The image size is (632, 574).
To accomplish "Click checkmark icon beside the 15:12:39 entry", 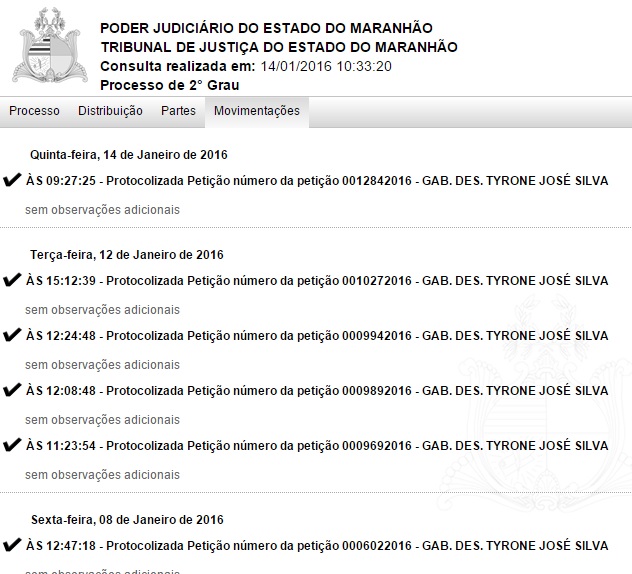I will [x=13, y=281].
